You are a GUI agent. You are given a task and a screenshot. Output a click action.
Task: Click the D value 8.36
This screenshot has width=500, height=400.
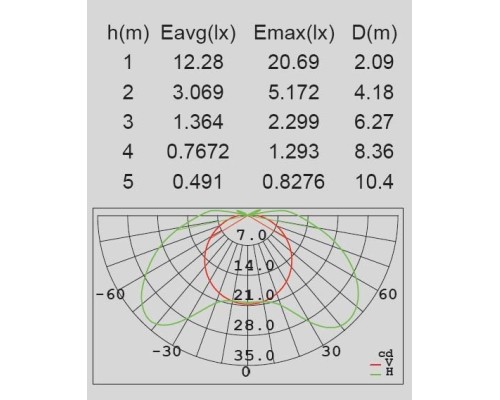coord(374,152)
